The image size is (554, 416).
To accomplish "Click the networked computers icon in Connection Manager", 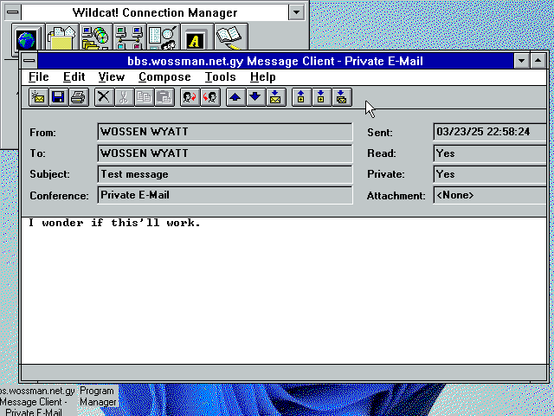I will point(129,37).
